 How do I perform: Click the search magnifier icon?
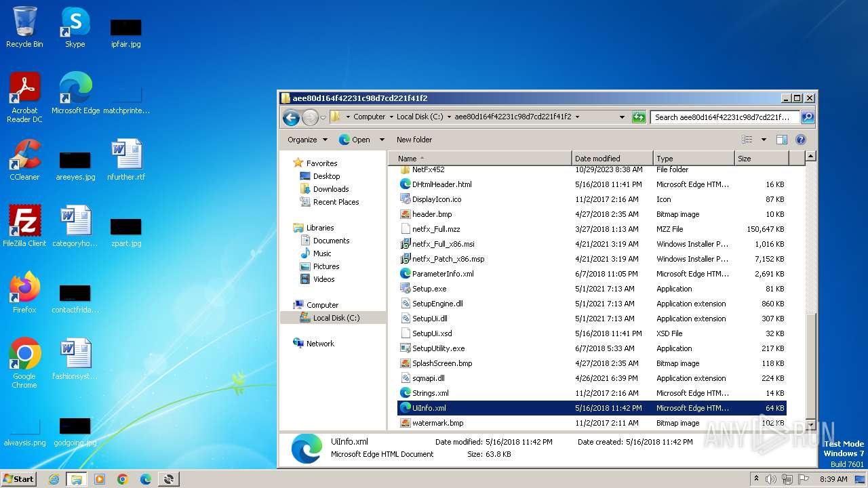(x=807, y=117)
